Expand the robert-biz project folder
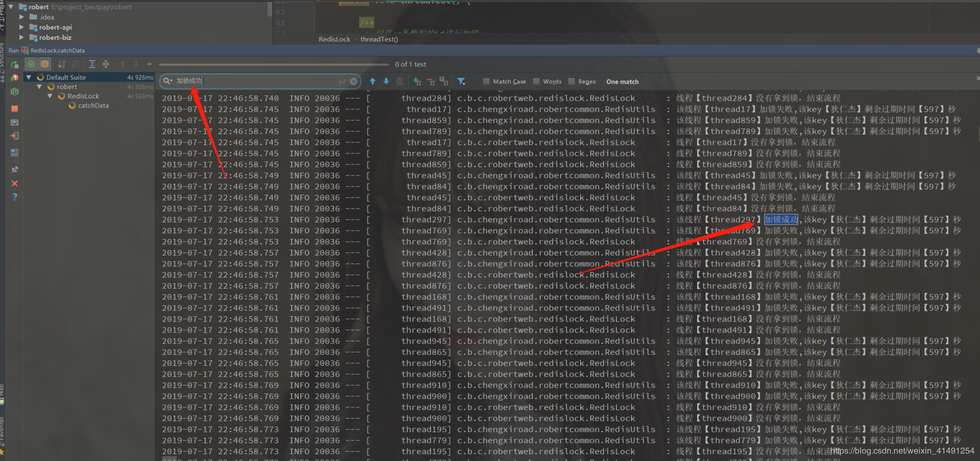980x461 pixels. (21, 37)
